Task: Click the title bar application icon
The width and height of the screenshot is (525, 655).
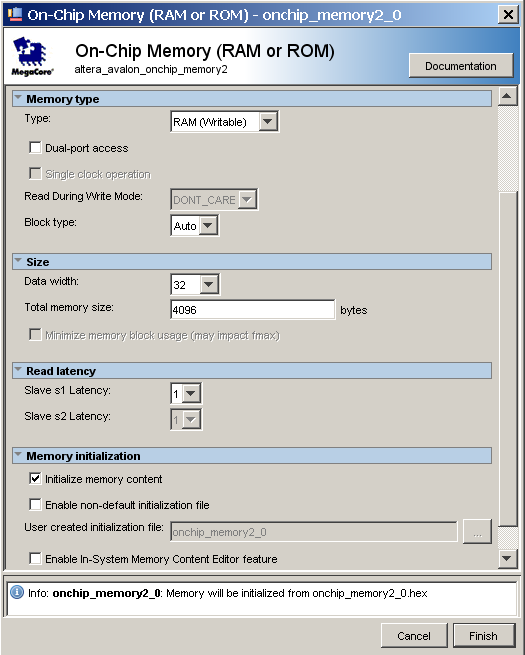Action: 15,14
